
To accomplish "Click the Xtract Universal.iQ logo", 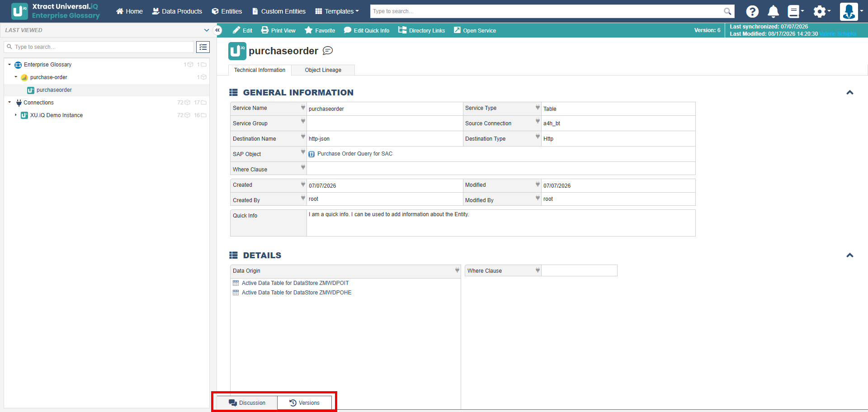I will point(56,11).
